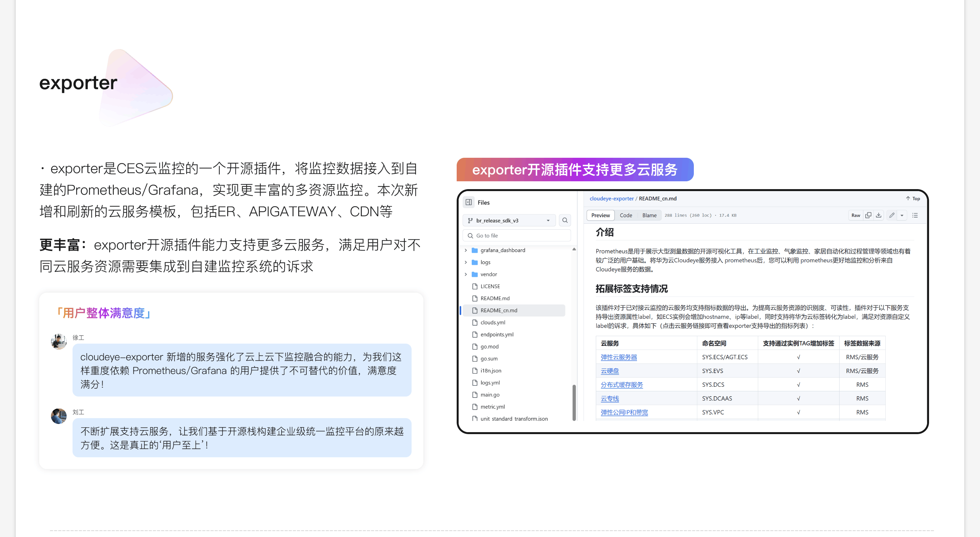This screenshot has height=537, width=980.
Task: Jump to Top arrow link
Action: click(913, 199)
